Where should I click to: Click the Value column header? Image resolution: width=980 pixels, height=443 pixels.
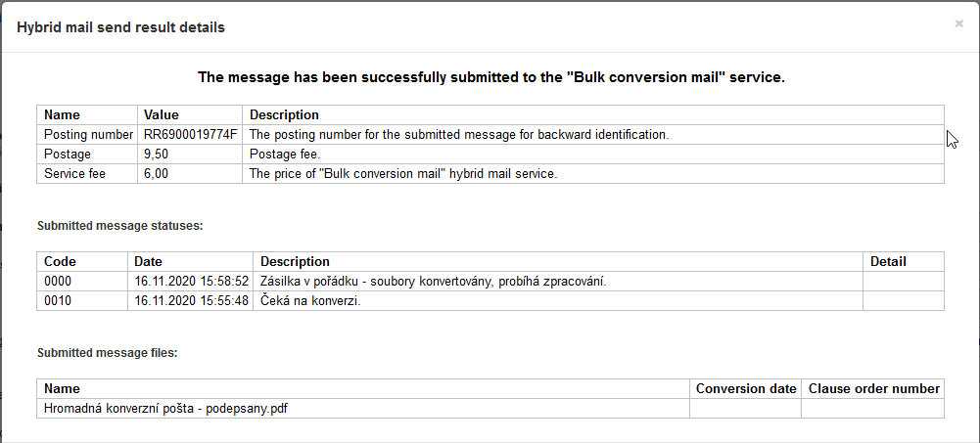(x=162, y=115)
